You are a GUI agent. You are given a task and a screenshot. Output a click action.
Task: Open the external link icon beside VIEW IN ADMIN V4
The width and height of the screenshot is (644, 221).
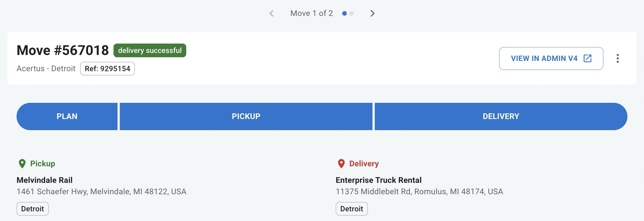pos(587,59)
